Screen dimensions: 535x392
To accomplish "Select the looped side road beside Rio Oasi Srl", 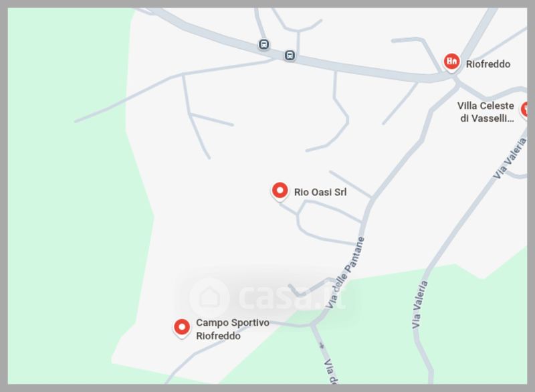I will [x=328, y=222].
